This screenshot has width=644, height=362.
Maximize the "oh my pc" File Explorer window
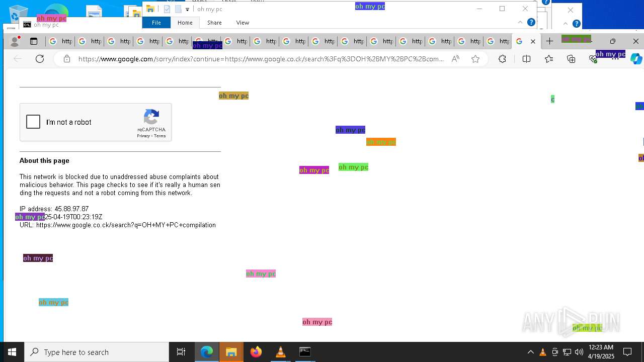[x=502, y=9]
